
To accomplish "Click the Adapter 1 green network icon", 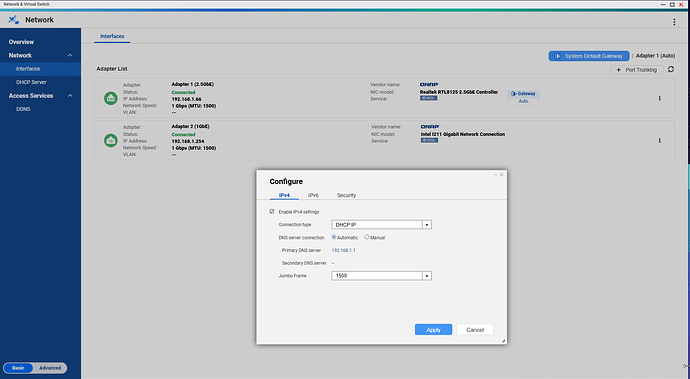I will point(110,98).
